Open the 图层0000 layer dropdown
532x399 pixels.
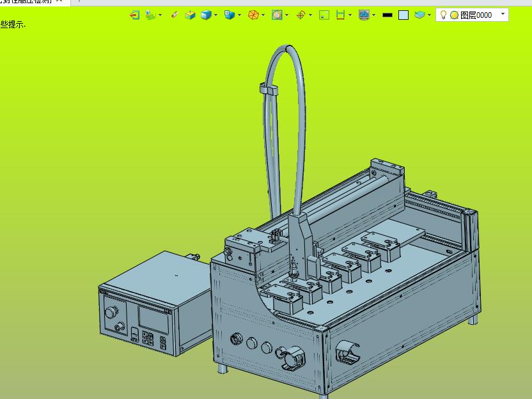point(503,14)
